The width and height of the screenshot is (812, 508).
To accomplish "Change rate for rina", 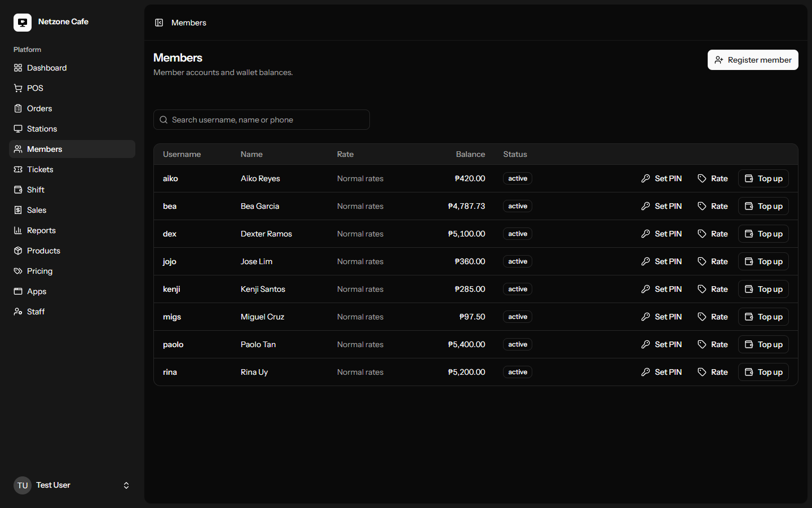I will point(713,372).
